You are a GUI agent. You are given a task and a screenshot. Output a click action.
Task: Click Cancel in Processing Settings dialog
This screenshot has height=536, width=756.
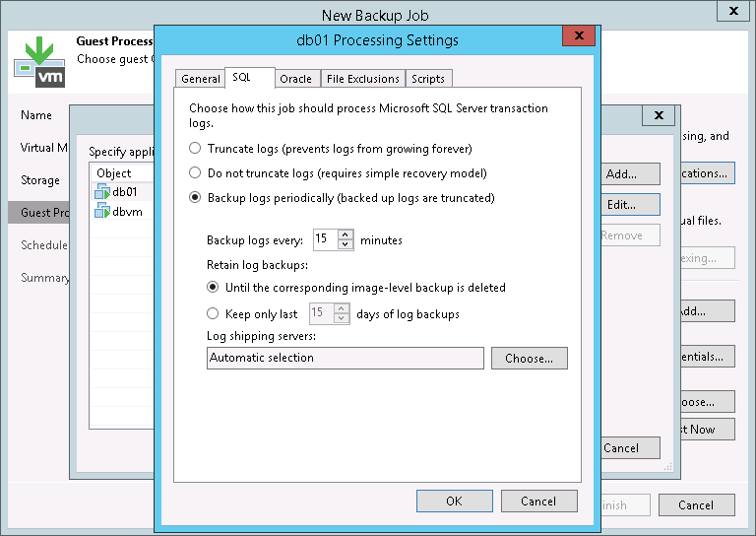538,501
